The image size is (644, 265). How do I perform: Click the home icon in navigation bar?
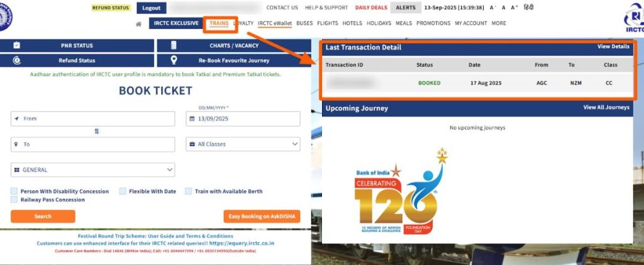(x=138, y=24)
